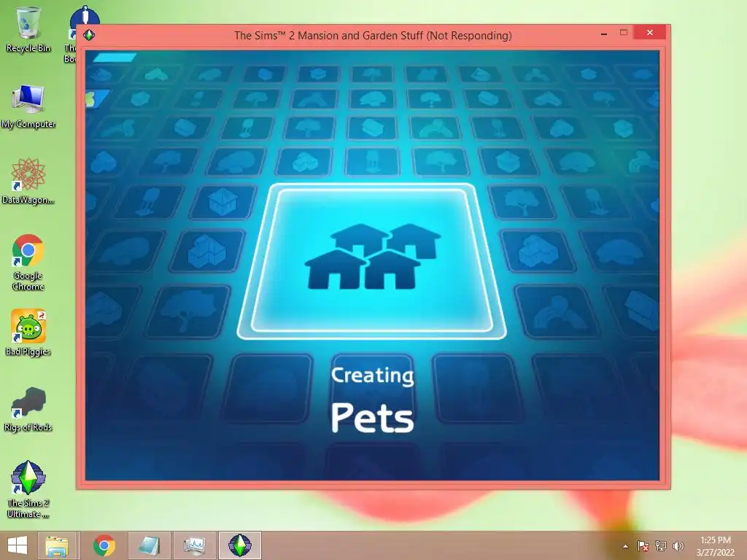Open the Task Manager taskbar icon

[194, 545]
